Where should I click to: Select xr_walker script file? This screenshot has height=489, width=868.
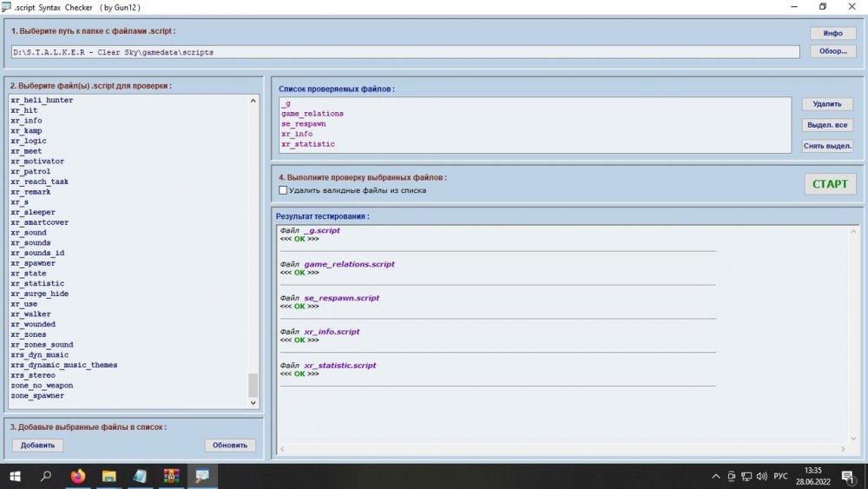pos(31,314)
